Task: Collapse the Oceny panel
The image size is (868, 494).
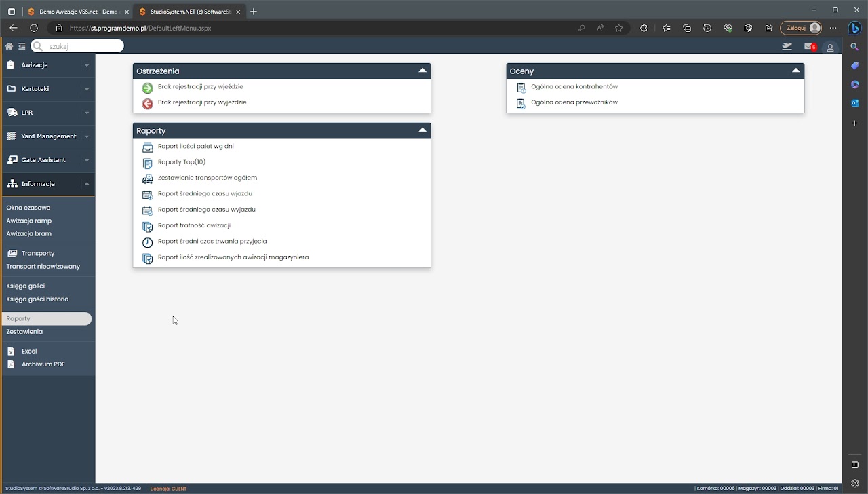Action: [x=796, y=71]
